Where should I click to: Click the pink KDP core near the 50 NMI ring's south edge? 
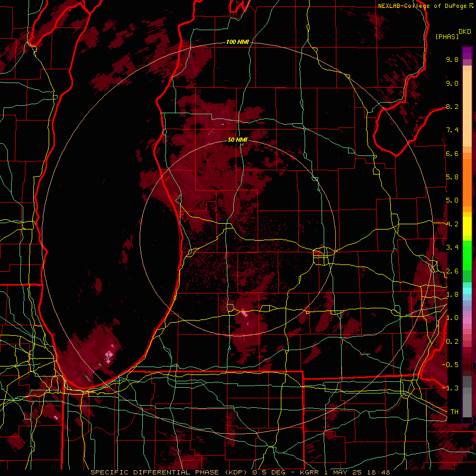pos(244,313)
